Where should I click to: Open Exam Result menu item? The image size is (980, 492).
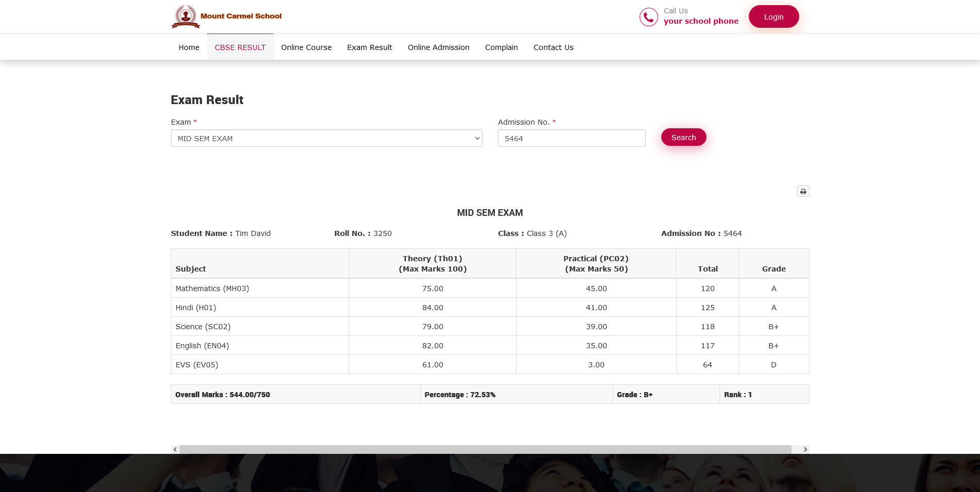click(x=369, y=47)
